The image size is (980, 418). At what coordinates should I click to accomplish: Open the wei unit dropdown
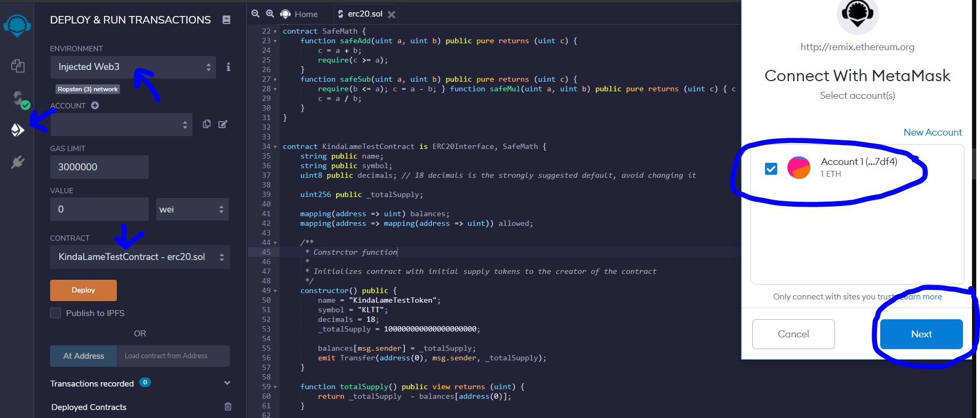click(192, 209)
